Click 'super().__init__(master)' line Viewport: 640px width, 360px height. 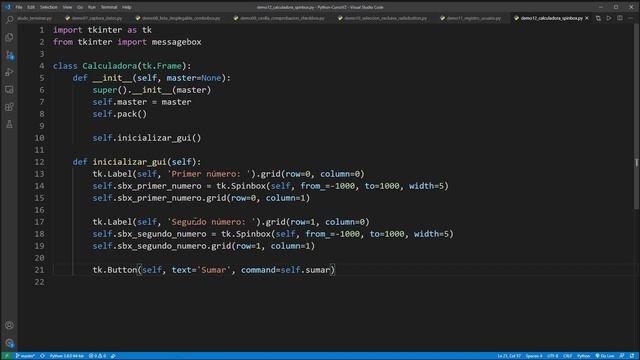coord(151,90)
